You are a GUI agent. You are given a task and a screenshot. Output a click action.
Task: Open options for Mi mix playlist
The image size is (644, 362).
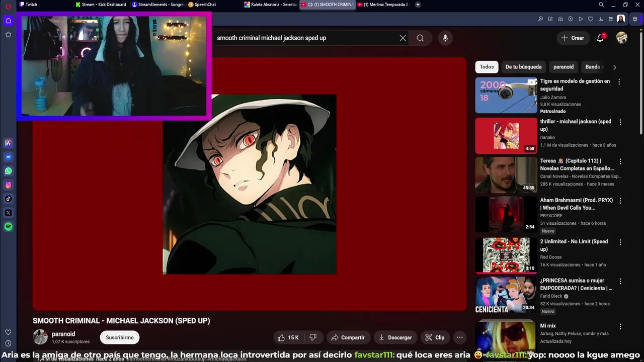point(620,326)
